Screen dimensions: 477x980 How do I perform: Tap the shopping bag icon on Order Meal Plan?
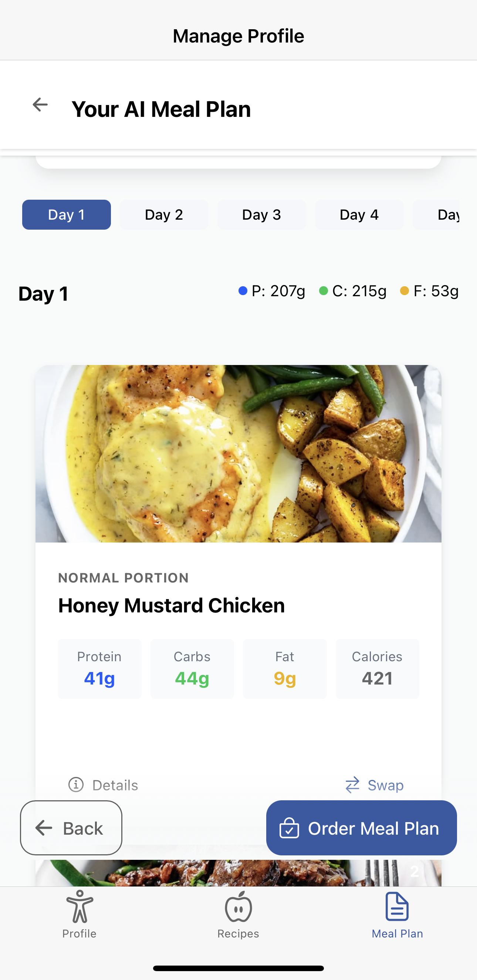pyautogui.click(x=289, y=828)
